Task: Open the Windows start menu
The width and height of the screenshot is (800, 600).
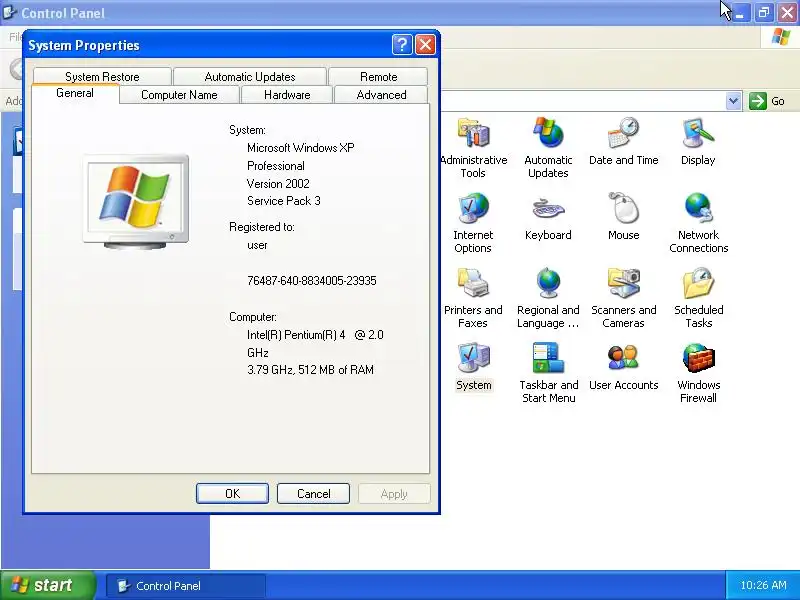Action: pos(48,585)
